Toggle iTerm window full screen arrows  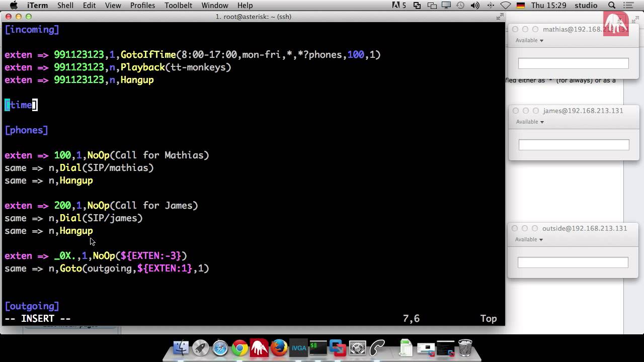(x=500, y=17)
